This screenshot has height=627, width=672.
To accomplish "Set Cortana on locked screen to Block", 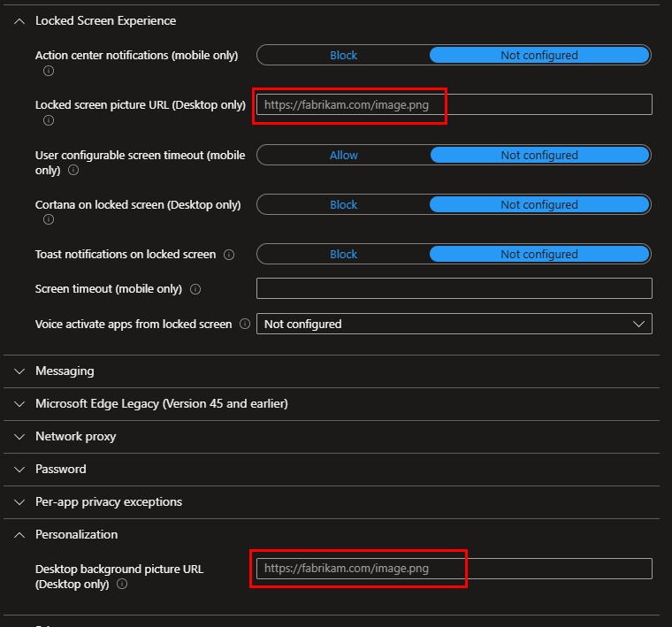I will click(343, 204).
